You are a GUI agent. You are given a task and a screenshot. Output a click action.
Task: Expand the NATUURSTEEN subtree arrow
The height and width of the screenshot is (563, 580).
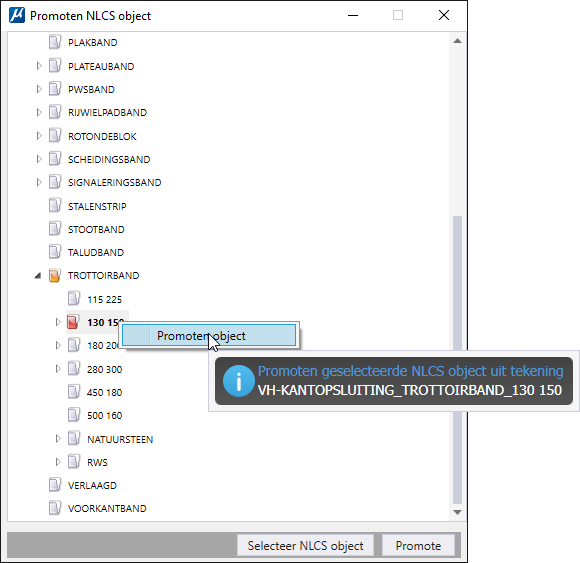click(x=58, y=439)
